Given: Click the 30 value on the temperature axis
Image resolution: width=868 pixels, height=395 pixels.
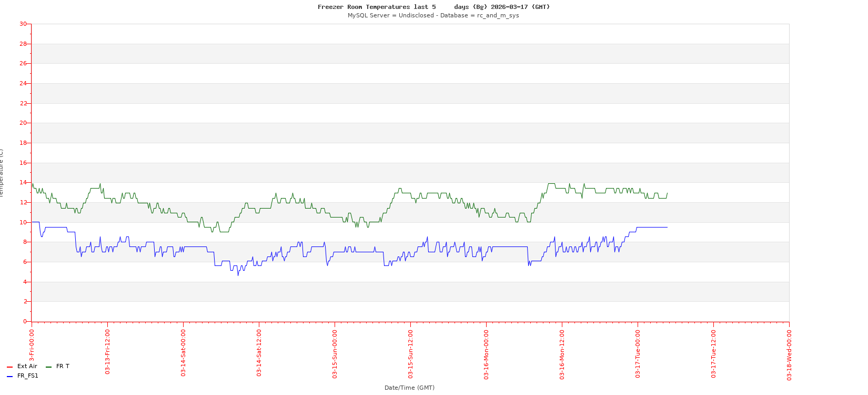Looking at the screenshot, I should tap(23, 24).
